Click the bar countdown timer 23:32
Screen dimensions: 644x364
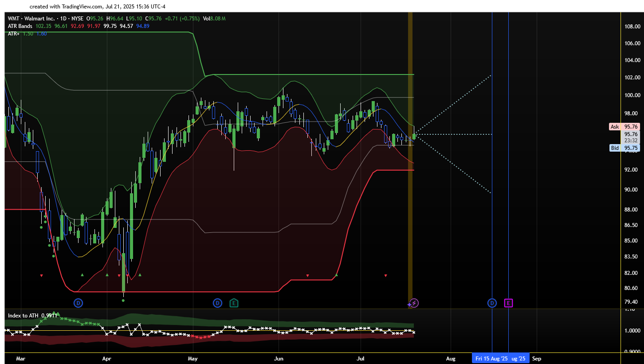pos(631,141)
